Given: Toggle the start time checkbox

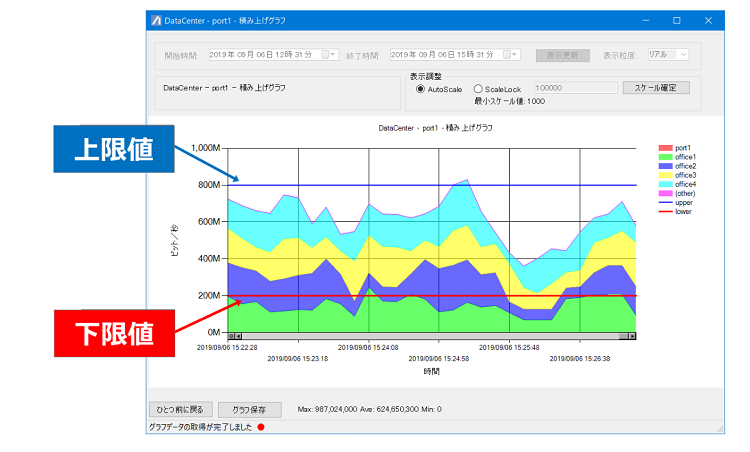Looking at the screenshot, I should pos(325,55).
